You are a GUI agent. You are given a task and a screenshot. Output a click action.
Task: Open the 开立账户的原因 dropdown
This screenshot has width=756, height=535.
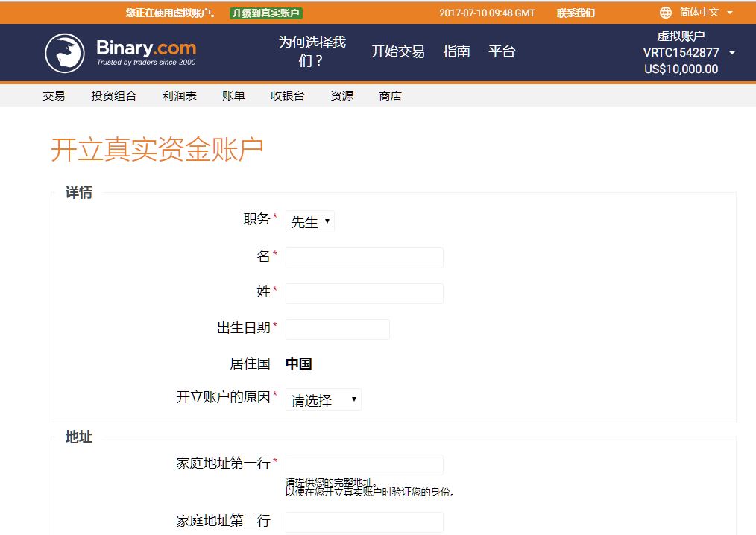click(x=323, y=399)
